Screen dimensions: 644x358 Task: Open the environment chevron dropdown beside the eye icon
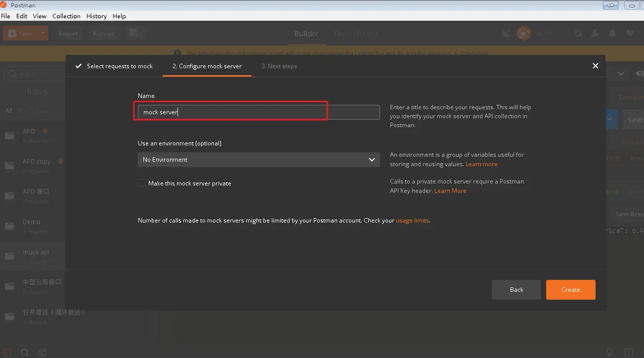(x=621, y=74)
